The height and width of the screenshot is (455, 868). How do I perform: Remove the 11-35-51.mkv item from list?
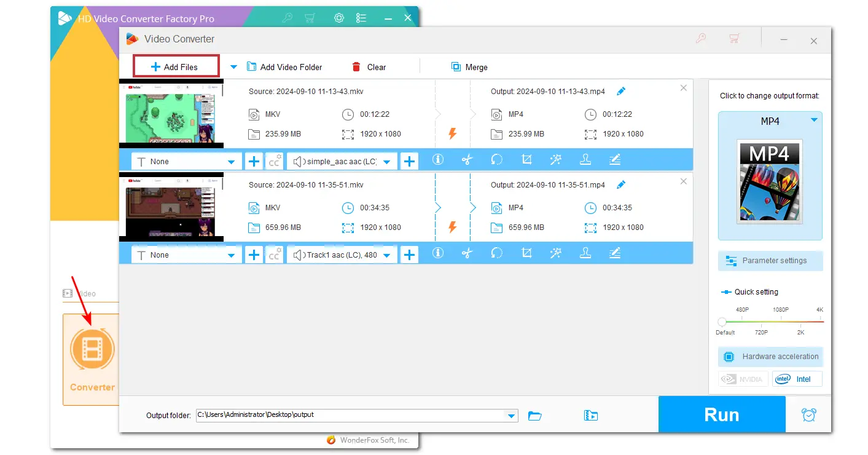(684, 181)
